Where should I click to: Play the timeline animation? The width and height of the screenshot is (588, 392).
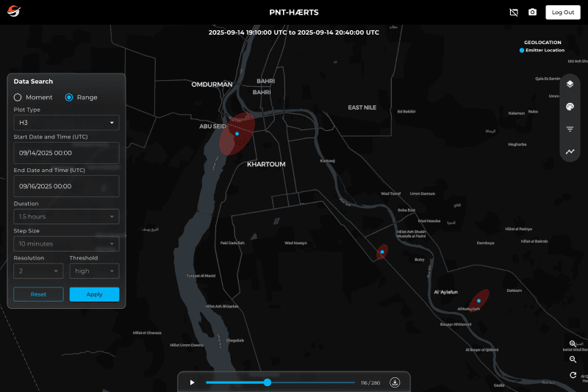point(192,382)
